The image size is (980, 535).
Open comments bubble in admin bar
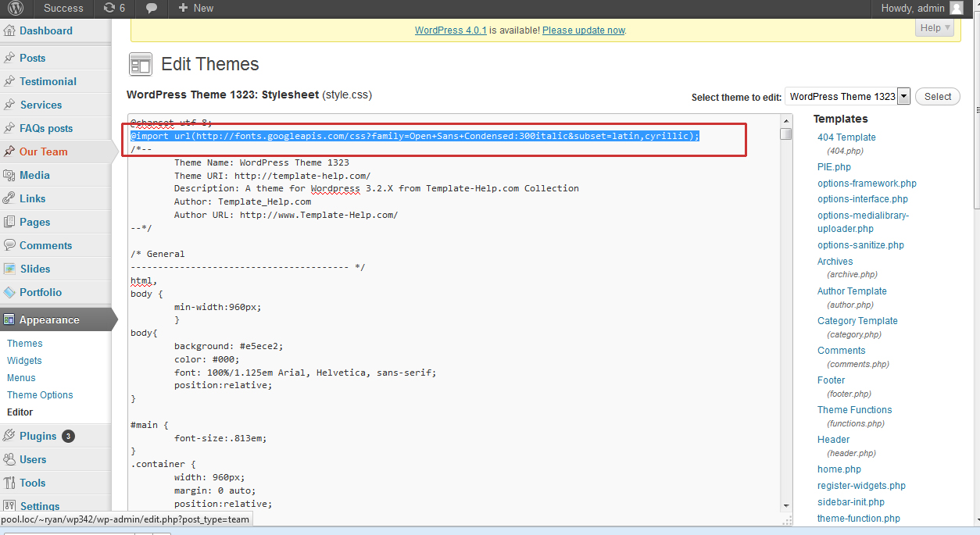(152, 9)
